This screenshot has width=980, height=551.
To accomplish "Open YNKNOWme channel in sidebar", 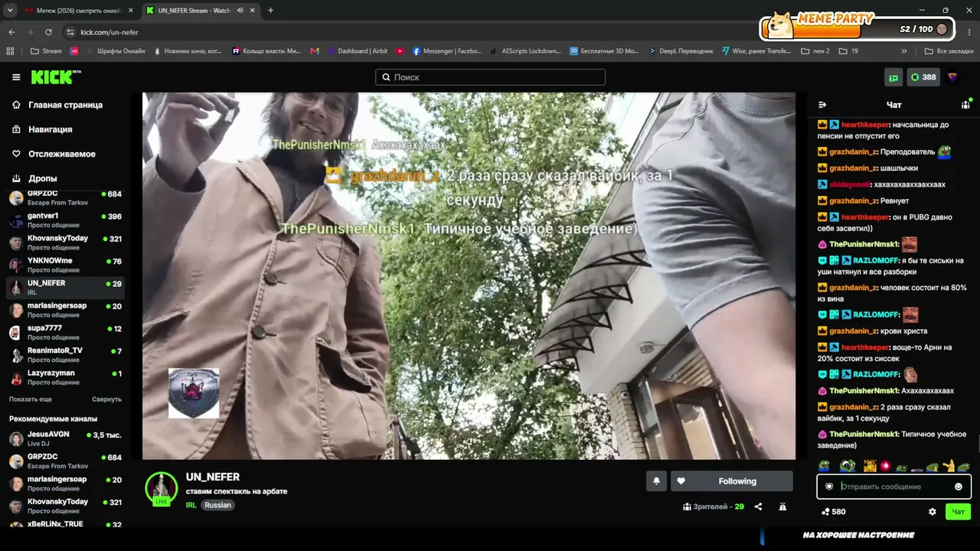I will click(65, 265).
